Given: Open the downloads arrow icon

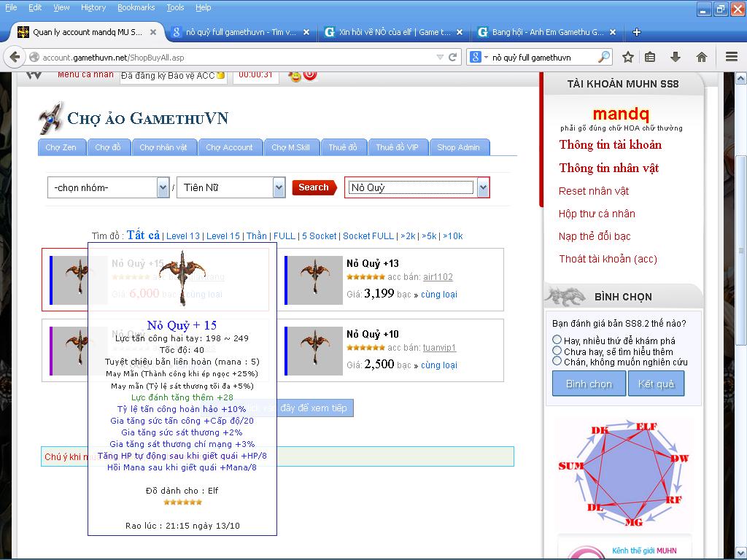Looking at the screenshot, I should tap(675, 57).
